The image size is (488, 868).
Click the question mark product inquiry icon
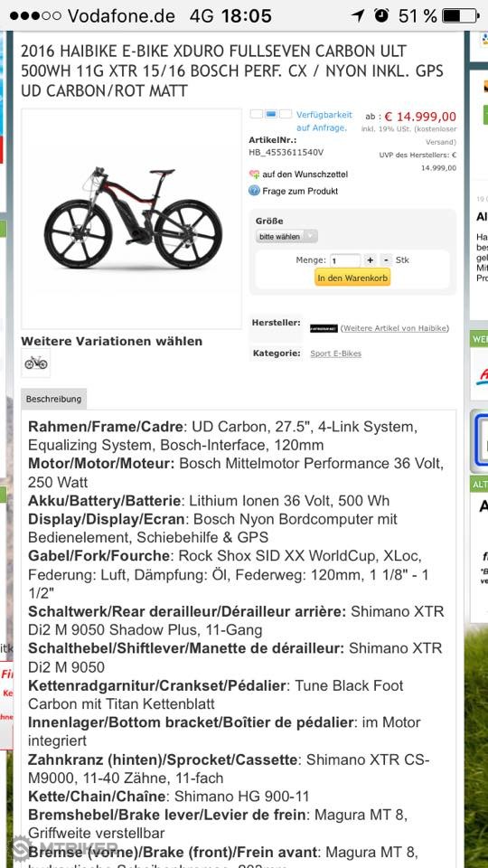pos(255,191)
